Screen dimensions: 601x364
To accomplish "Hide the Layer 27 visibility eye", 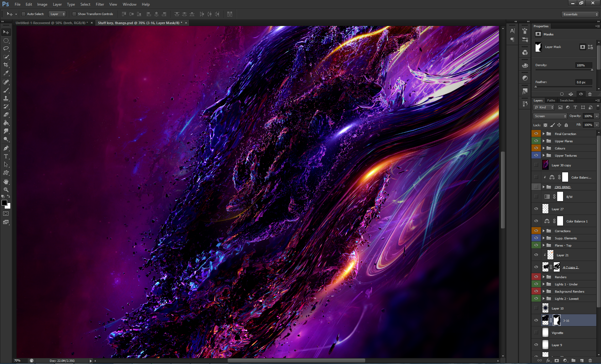I will click(536, 209).
